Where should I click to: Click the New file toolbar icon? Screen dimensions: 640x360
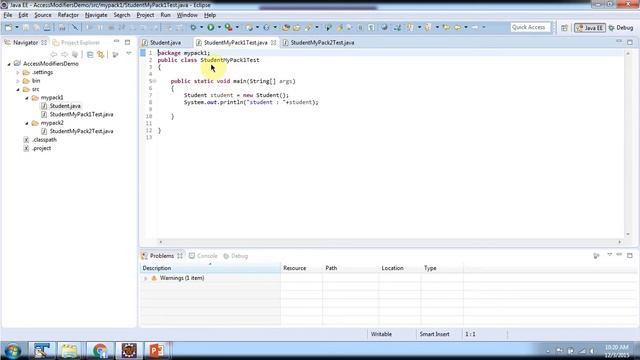(8, 27)
